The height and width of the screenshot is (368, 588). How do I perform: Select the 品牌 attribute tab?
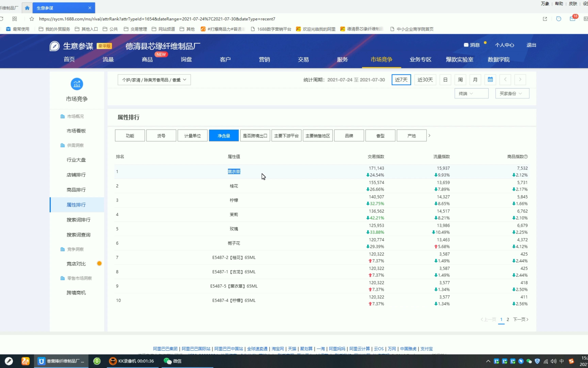[349, 136]
